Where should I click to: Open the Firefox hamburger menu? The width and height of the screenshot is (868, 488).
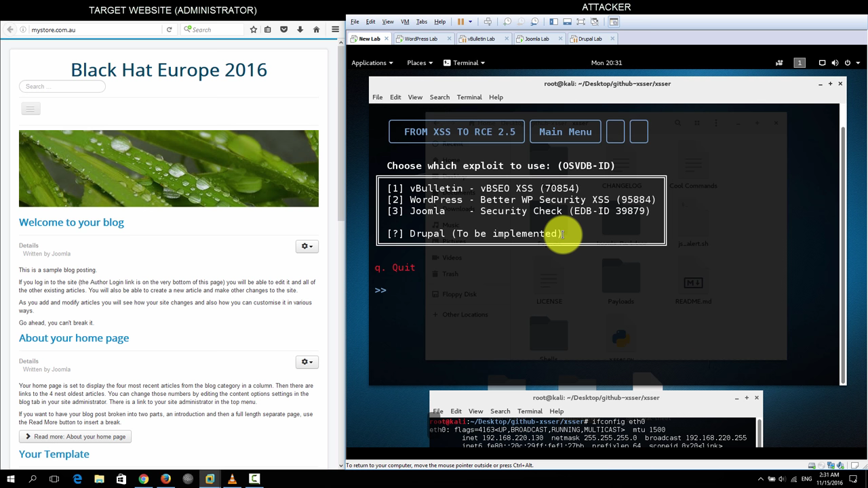pyautogui.click(x=335, y=30)
